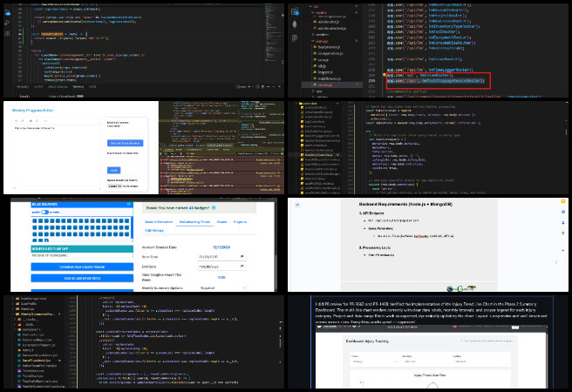Open logger.js in the file explorer
Viewport: 572px width, 392px height.
click(324, 72)
